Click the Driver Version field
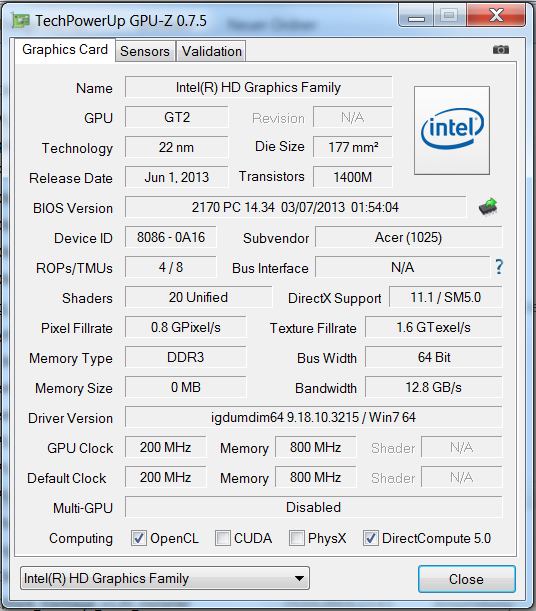The height and width of the screenshot is (611, 536). pos(314,417)
